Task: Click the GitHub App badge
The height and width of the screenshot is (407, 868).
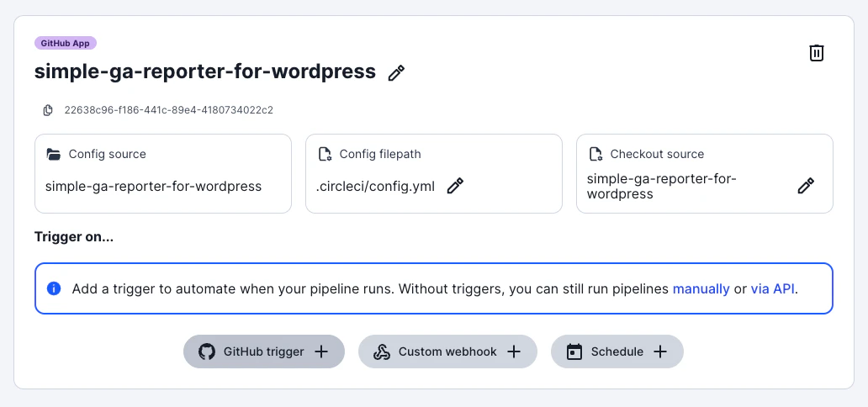Action: [66, 43]
